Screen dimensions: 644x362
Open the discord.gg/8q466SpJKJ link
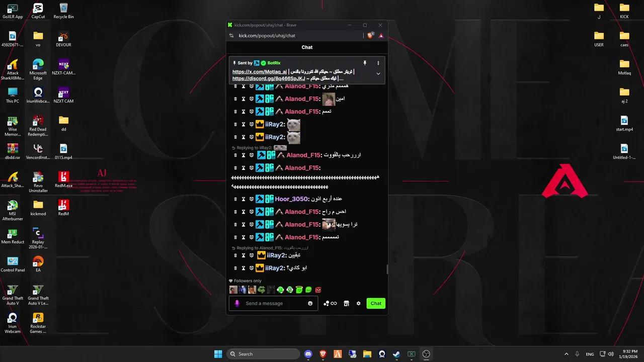coord(269,78)
